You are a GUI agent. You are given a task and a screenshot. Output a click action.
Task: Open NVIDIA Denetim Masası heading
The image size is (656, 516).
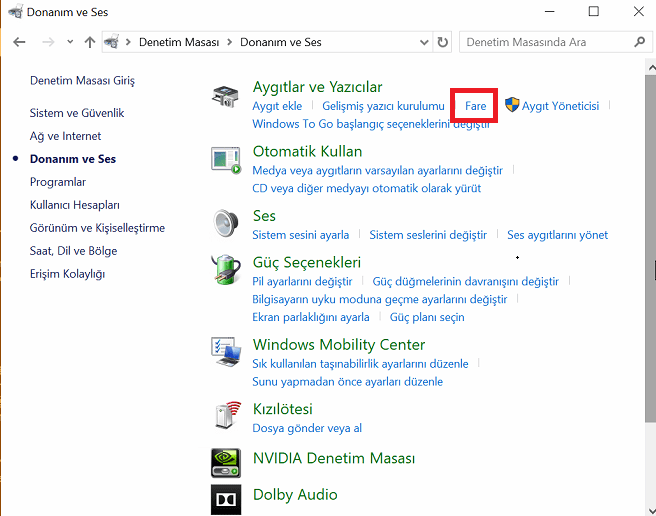pos(334,458)
